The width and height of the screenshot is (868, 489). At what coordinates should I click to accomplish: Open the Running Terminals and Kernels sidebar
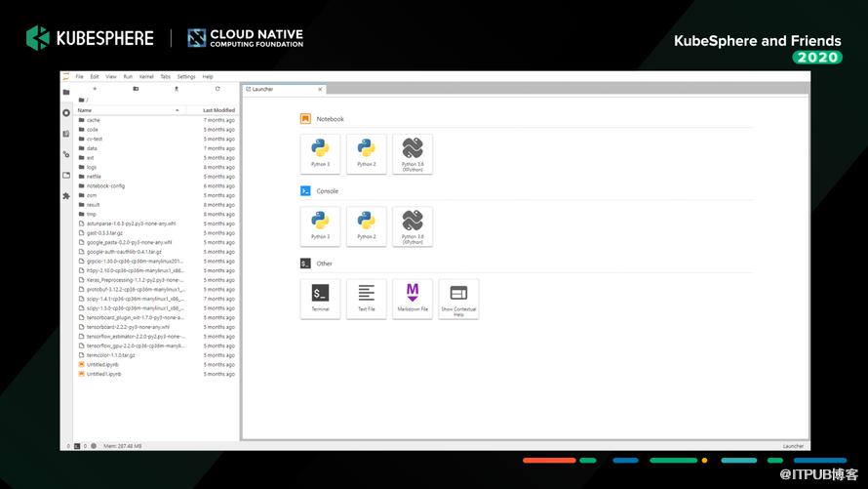[x=66, y=113]
